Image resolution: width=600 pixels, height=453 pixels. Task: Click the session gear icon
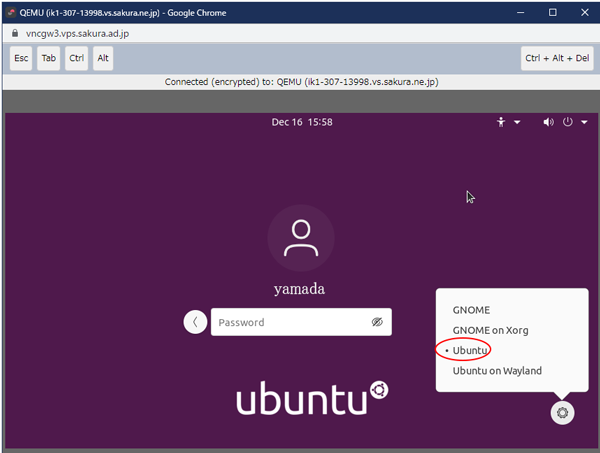pos(562,413)
